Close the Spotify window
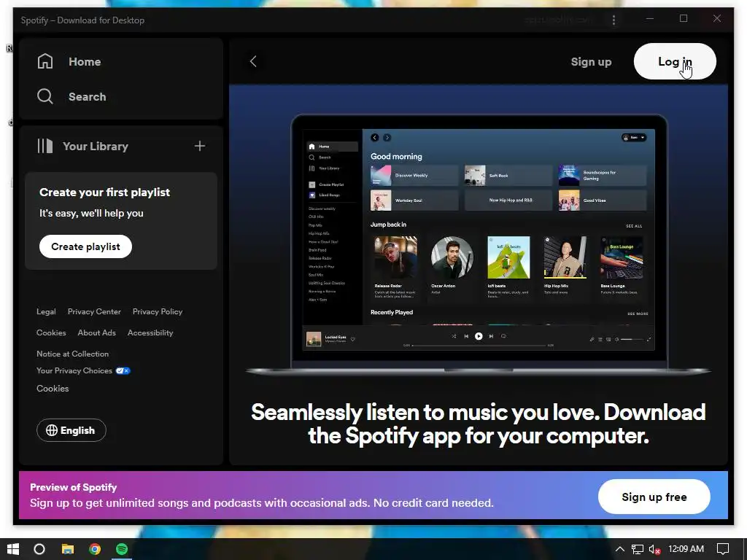The width and height of the screenshot is (747, 560). (x=717, y=18)
